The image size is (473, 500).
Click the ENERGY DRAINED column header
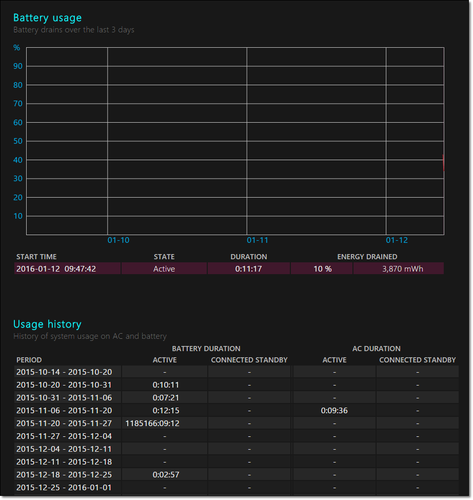367,257
